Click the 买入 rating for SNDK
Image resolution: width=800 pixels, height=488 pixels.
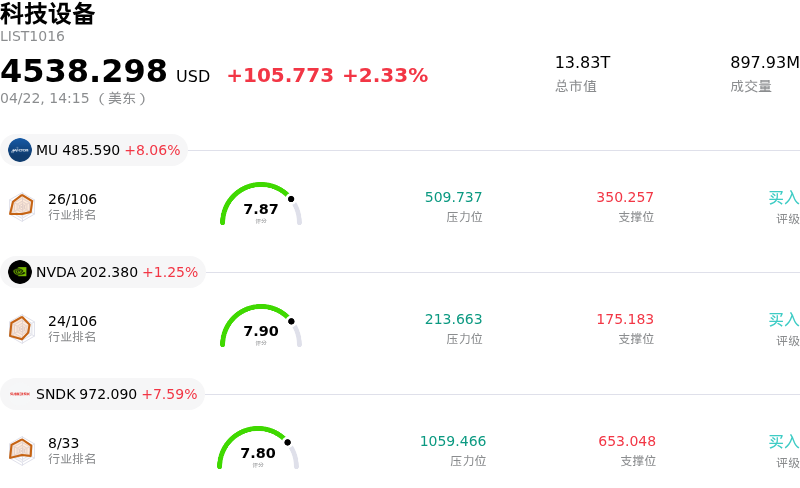pyautogui.click(x=783, y=442)
